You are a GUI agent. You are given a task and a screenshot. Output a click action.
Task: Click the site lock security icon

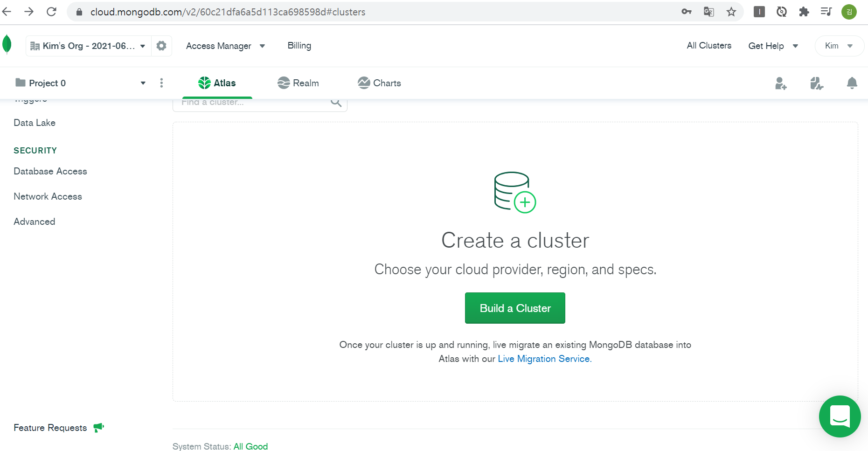(x=79, y=12)
